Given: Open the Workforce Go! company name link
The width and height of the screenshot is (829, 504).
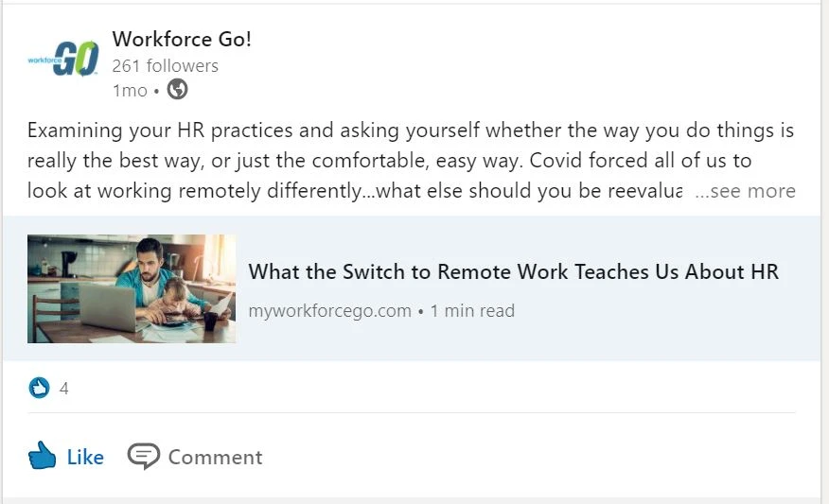Looking at the screenshot, I should pos(182,40).
